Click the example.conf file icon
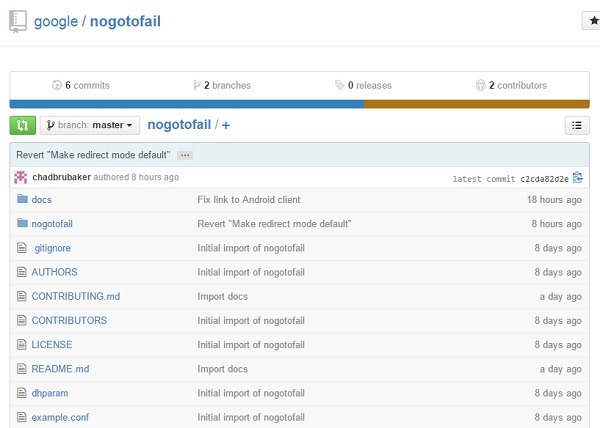600x428 pixels. 22,417
